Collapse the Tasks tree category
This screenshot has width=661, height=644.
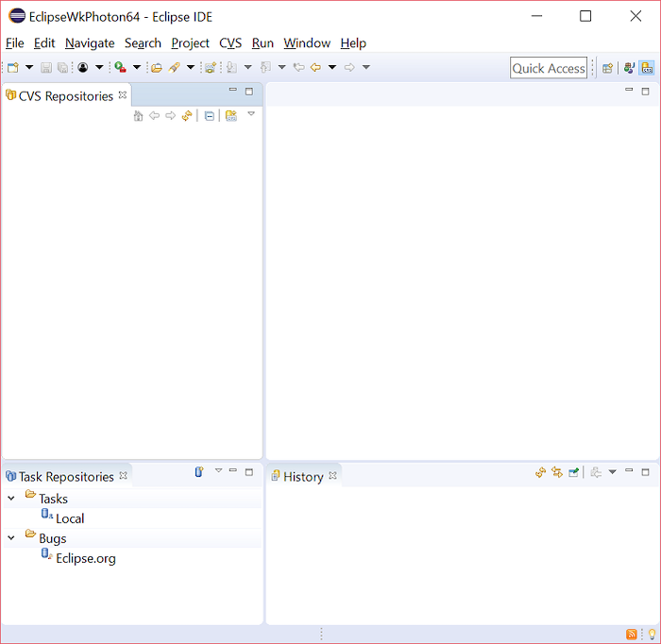coord(11,499)
